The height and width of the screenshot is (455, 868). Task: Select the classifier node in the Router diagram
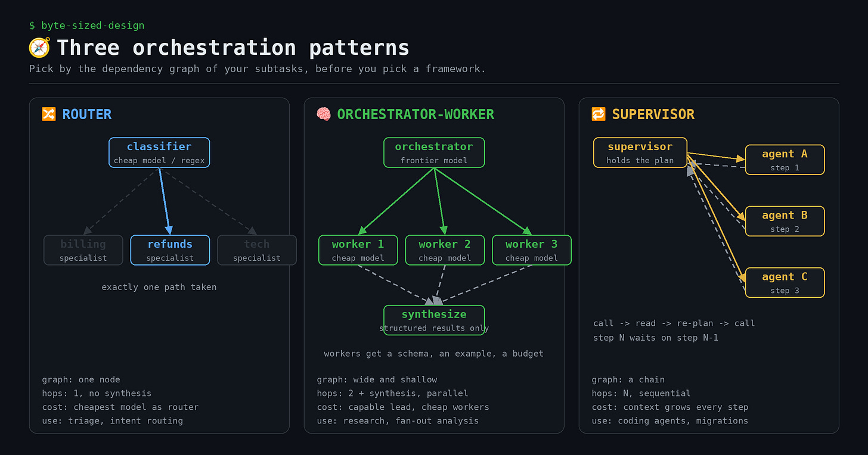point(159,152)
